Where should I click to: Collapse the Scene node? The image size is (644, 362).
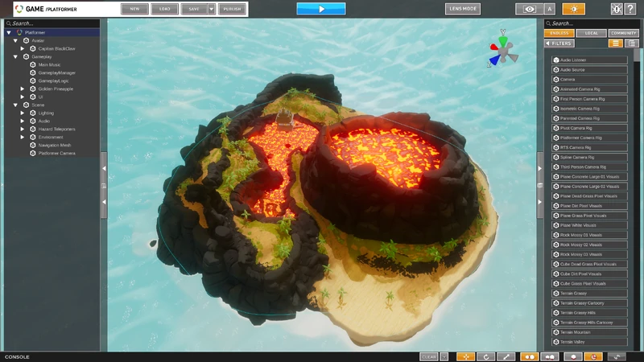click(x=15, y=105)
